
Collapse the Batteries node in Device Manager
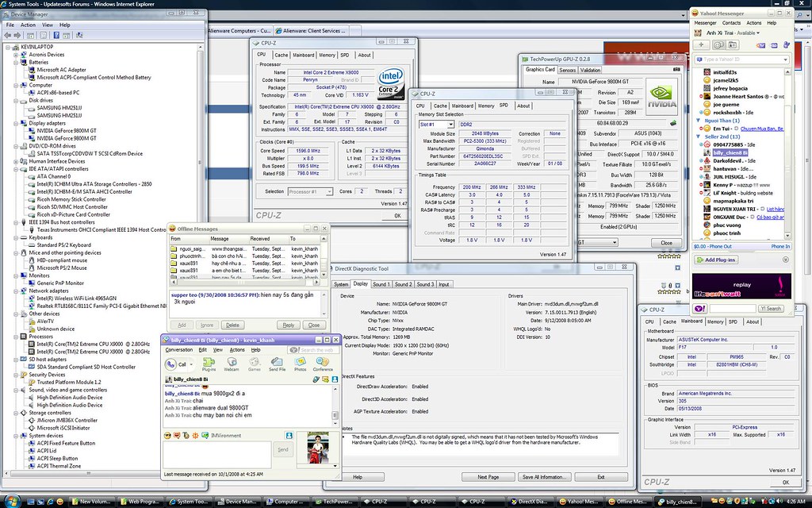pos(16,62)
